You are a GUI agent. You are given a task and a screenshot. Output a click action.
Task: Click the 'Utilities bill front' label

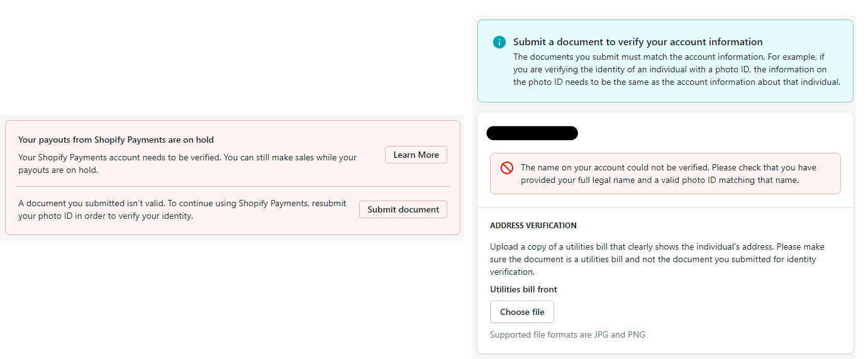tap(523, 289)
